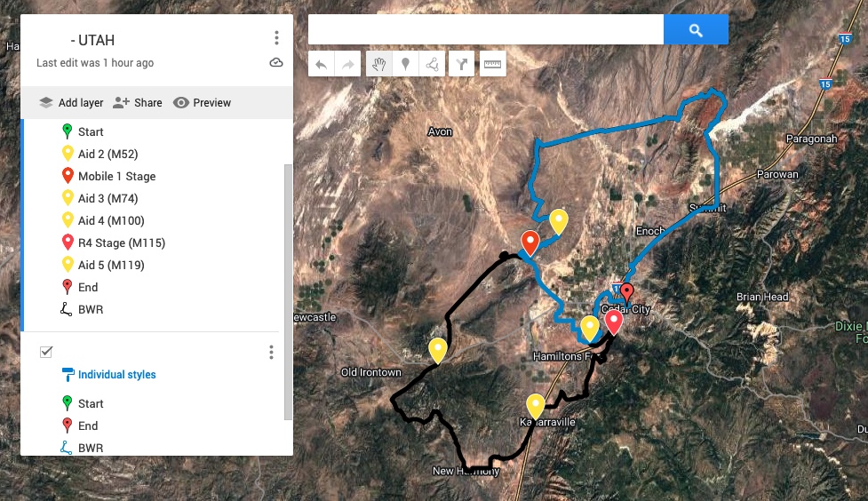Select the Start item in the first layer

click(x=91, y=131)
